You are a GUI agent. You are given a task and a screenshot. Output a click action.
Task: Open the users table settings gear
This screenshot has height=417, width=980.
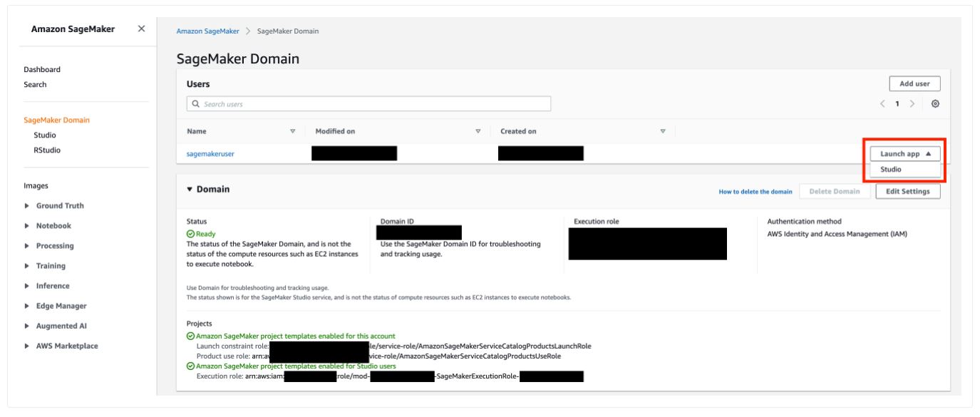(x=935, y=104)
